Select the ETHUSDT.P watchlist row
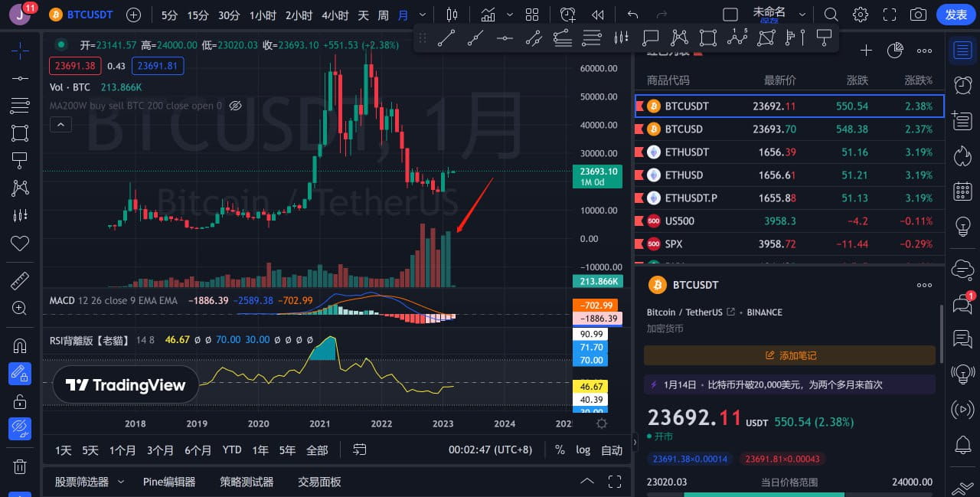This screenshot has width=980, height=497. tap(789, 198)
